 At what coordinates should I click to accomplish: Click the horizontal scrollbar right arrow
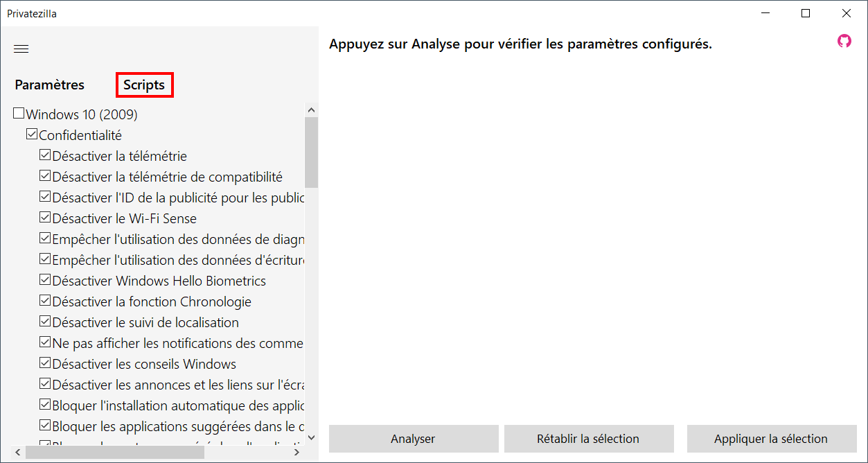[296, 452]
